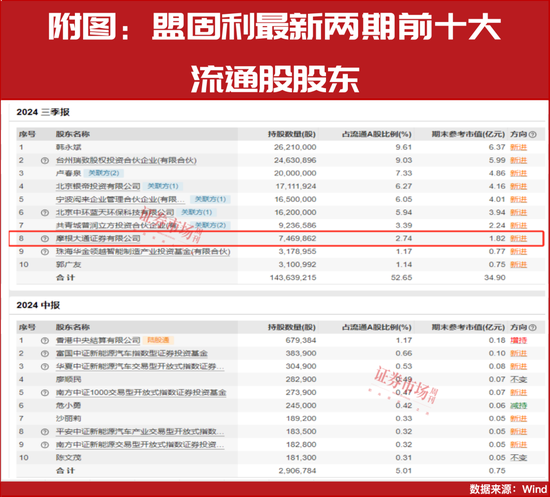Click market value 1.82 in 摩根大通 row
The image size is (550, 497).
click(x=497, y=239)
